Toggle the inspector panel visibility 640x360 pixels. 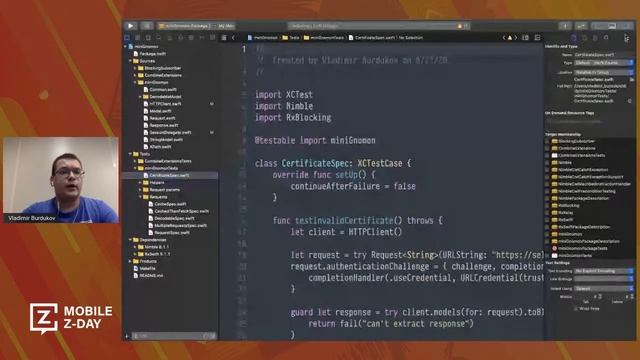627,26
